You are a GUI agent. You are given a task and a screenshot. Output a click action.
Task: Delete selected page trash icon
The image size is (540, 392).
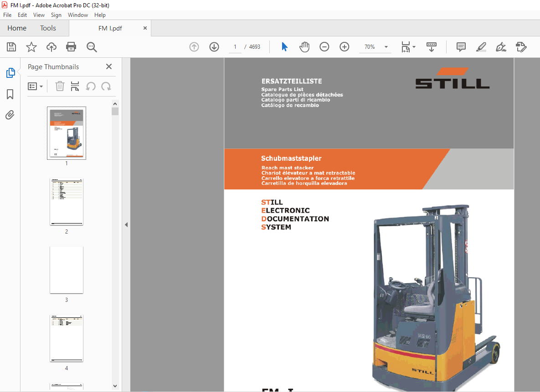pos(60,86)
